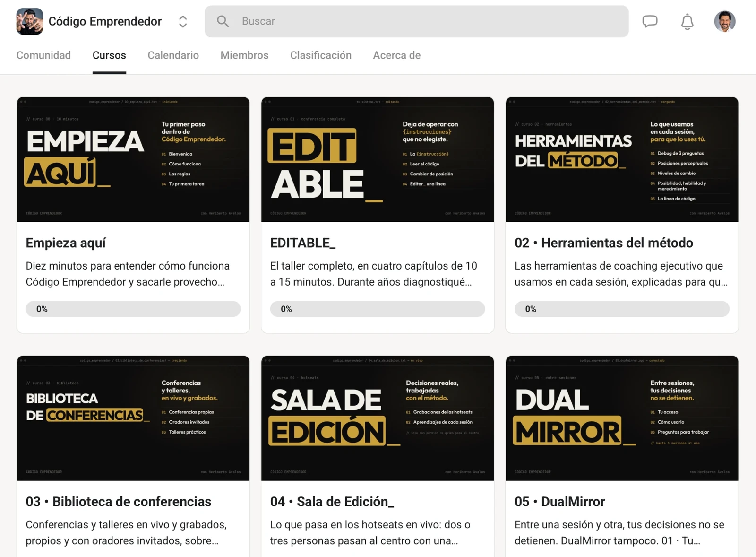Go to the Miembros tab
Screen dimensions: 756x557
244,55
